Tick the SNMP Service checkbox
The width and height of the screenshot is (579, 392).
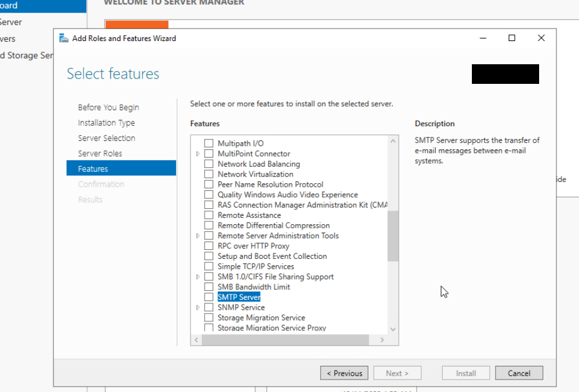click(209, 307)
